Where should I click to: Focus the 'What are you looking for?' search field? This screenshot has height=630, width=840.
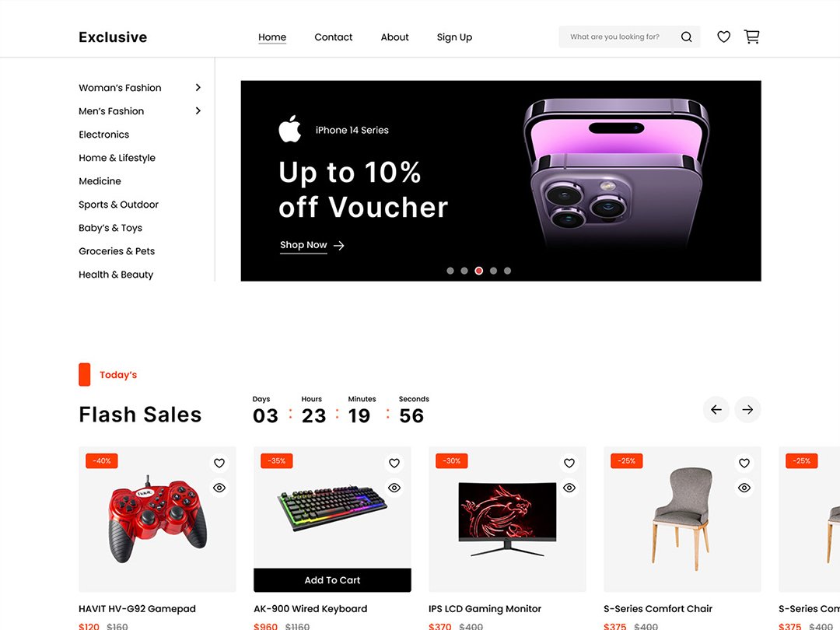(x=616, y=37)
